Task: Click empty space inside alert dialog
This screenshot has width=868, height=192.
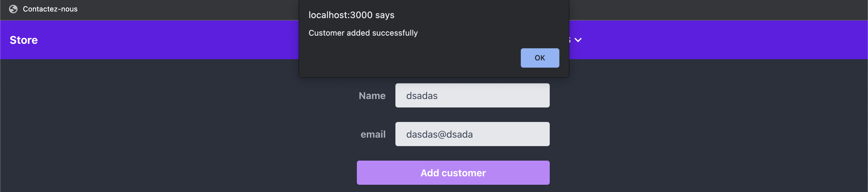Action: coord(404,57)
